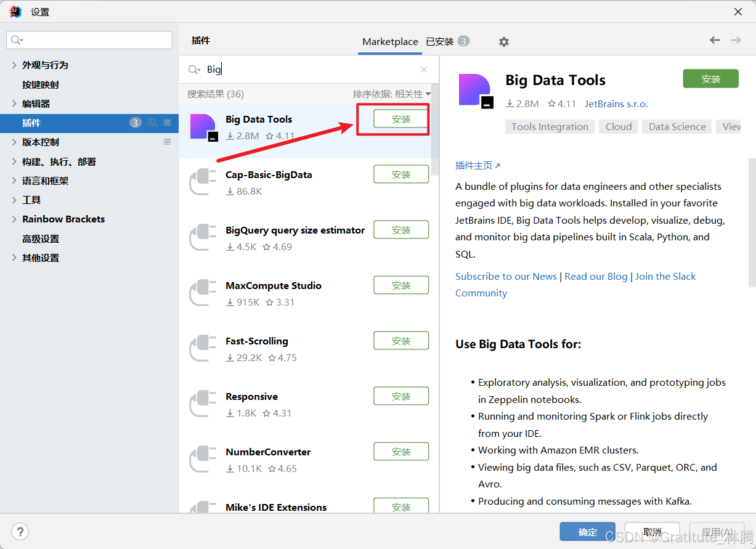
Task: Open 插件主页 link
Action: pos(478,165)
